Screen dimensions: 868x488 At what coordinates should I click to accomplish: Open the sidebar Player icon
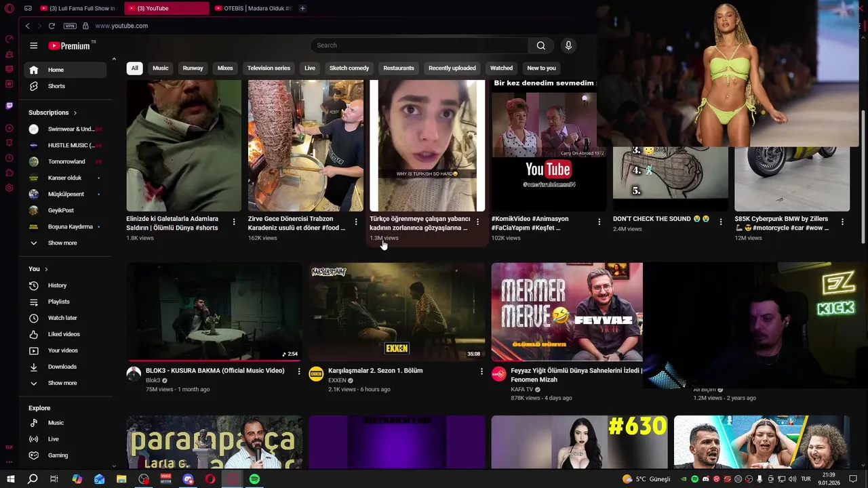(9, 128)
